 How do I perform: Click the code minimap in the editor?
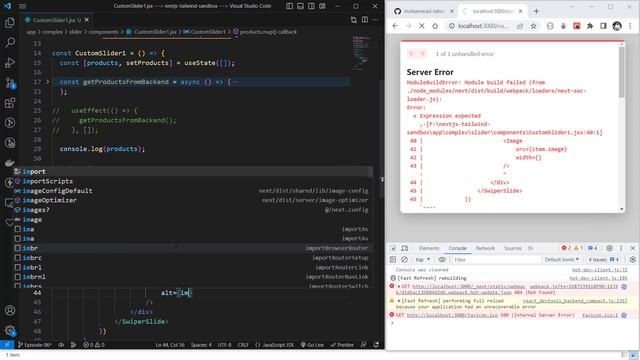pos(361,53)
